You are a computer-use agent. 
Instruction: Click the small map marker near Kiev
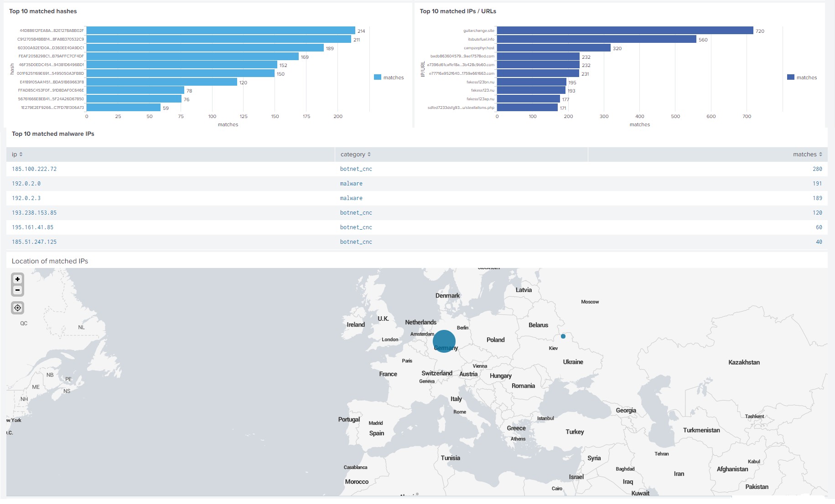(563, 336)
